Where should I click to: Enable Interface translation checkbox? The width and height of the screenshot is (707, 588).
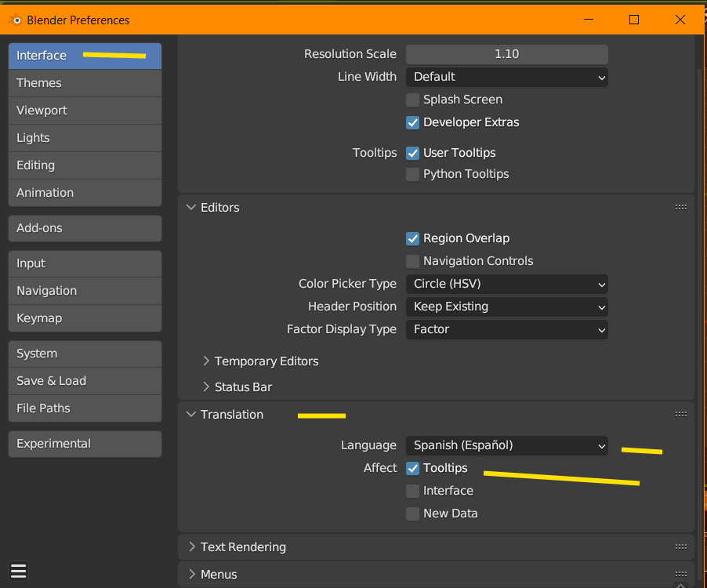point(412,491)
